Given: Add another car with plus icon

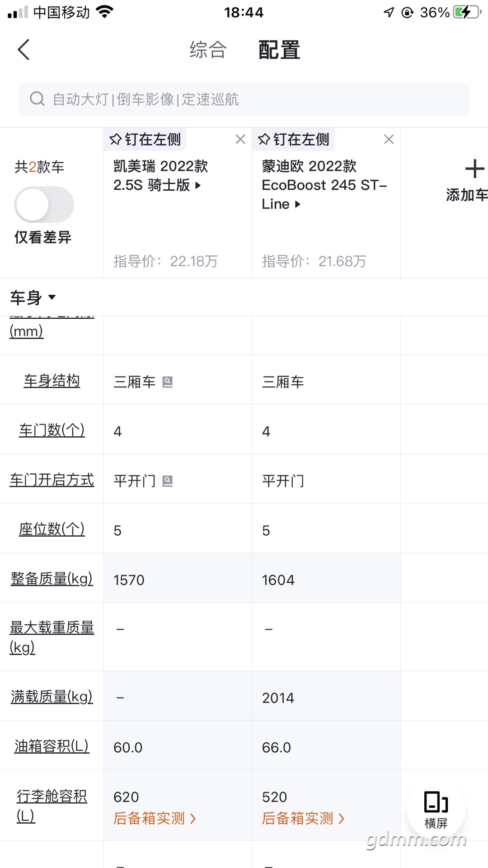Looking at the screenshot, I should (474, 169).
